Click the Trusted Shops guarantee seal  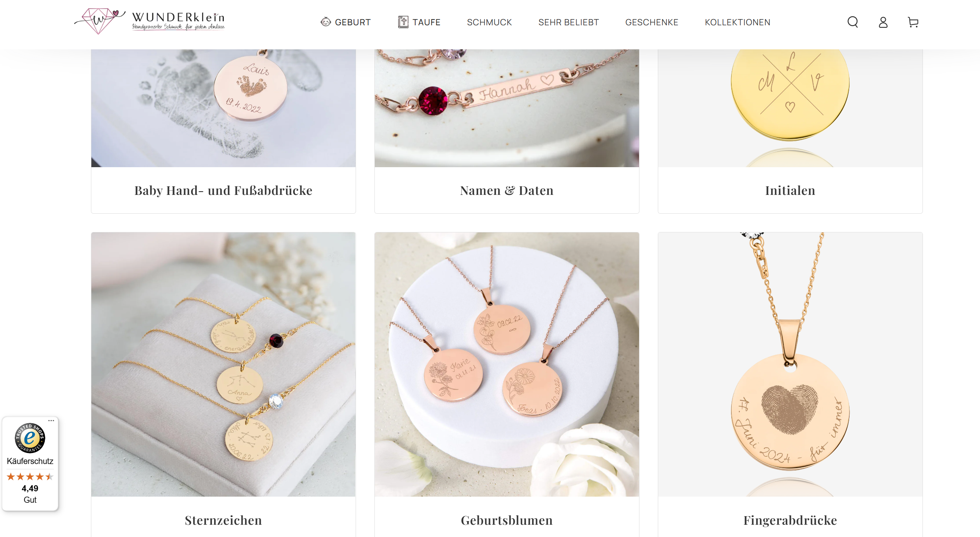pyautogui.click(x=30, y=438)
